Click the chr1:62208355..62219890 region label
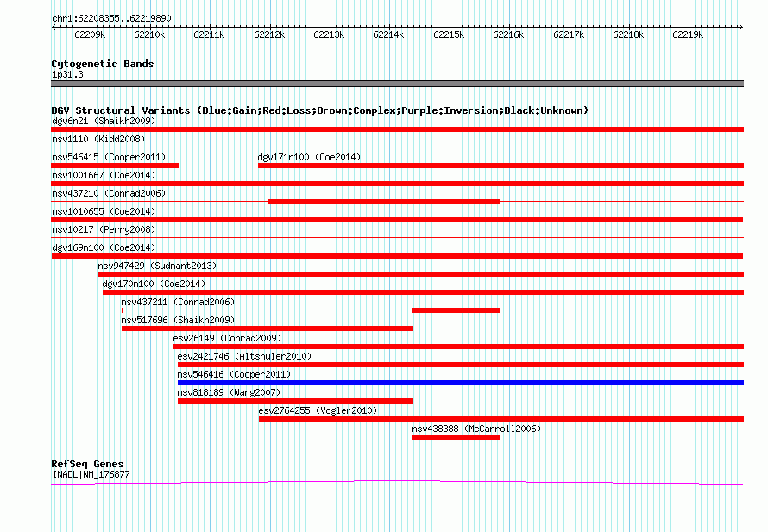This screenshot has width=768, height=532. point(111,18)
